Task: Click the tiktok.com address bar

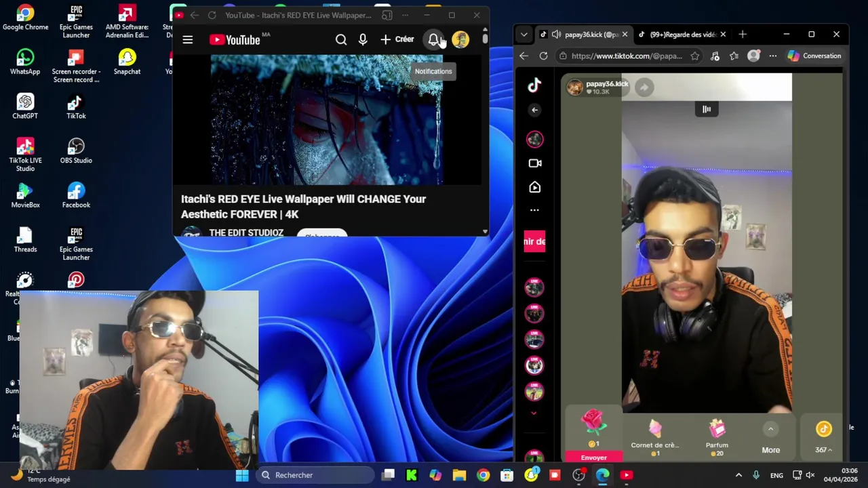Action: [x=627, y=56]
